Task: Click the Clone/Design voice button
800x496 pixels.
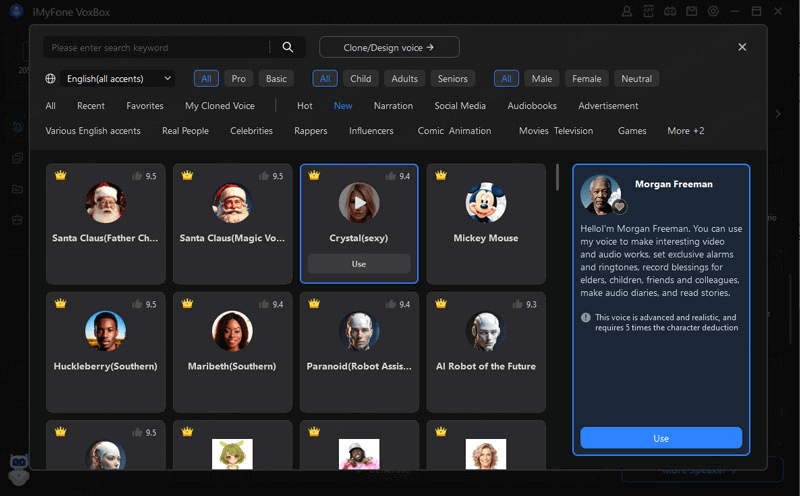Action: click(389, 47)
